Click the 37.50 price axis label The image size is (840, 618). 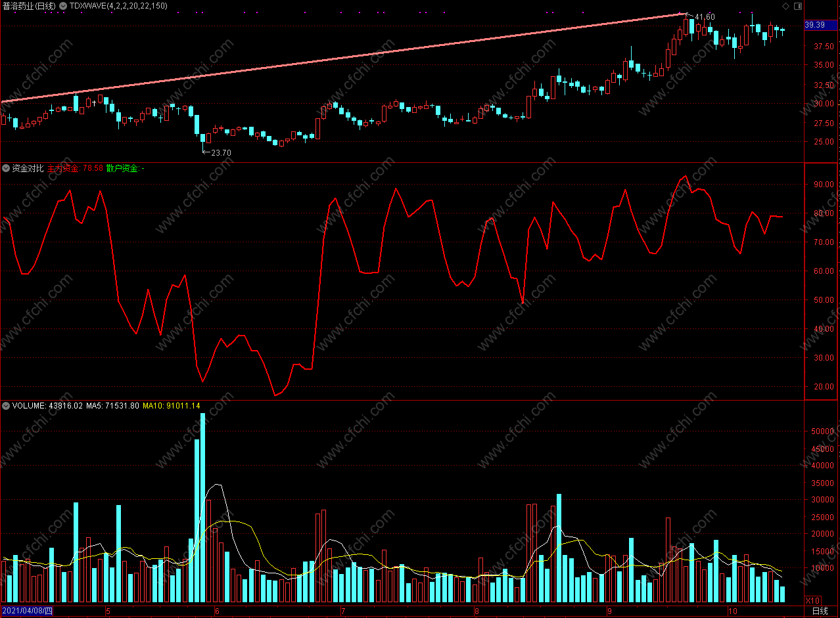[x=824, y=47]
